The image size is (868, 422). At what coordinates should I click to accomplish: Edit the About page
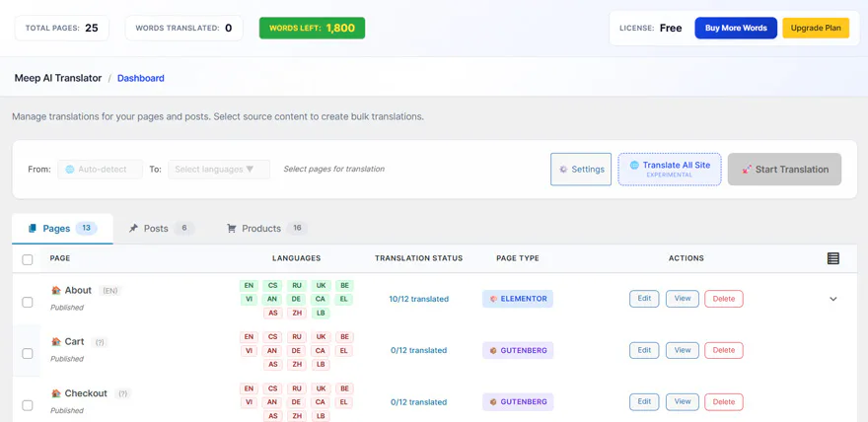coord(644,299)
